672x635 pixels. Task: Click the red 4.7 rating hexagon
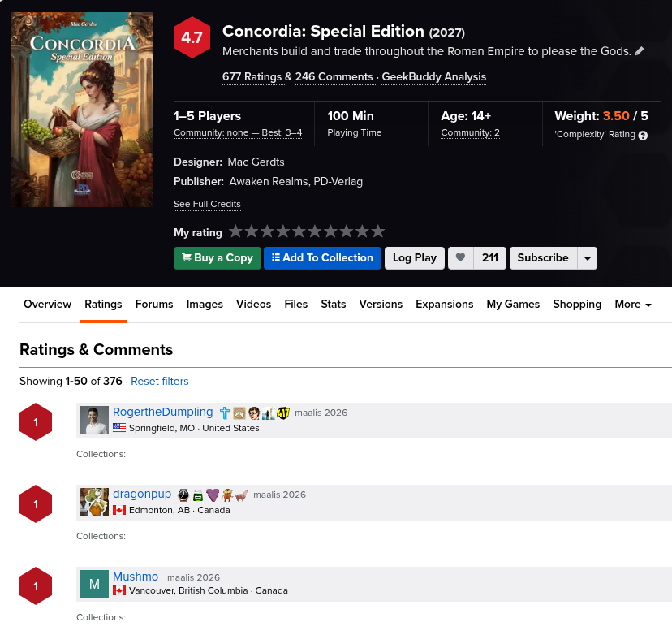[x=192, y=38]
